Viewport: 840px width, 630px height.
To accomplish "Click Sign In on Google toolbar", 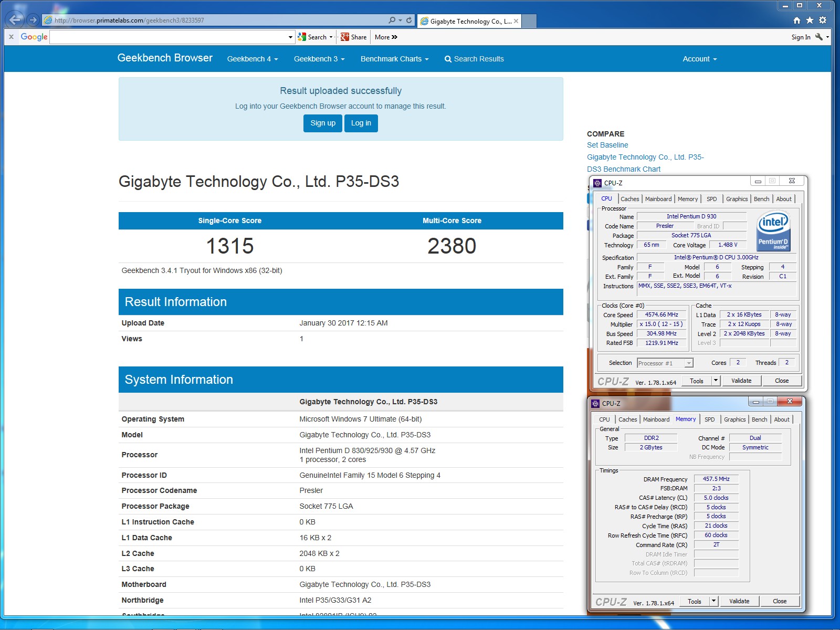I will (801, 37).
